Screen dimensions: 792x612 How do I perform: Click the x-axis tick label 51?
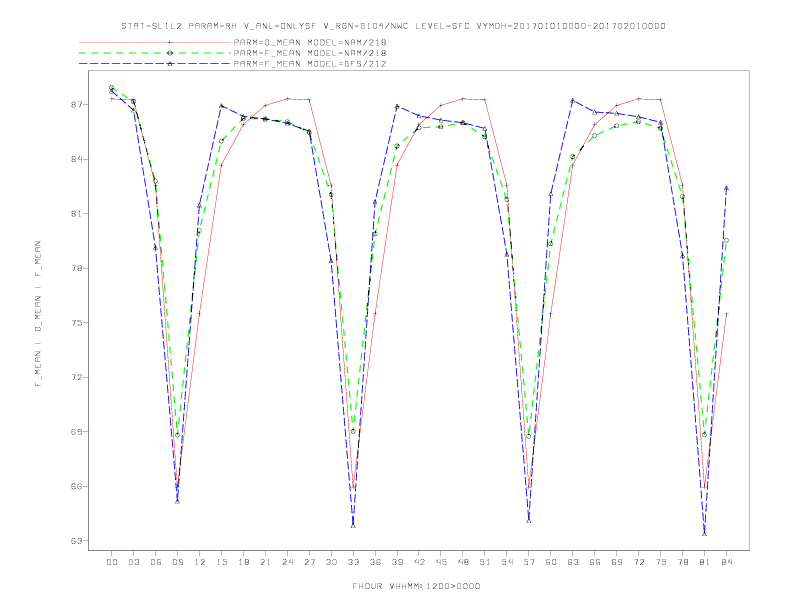[485, 562]
